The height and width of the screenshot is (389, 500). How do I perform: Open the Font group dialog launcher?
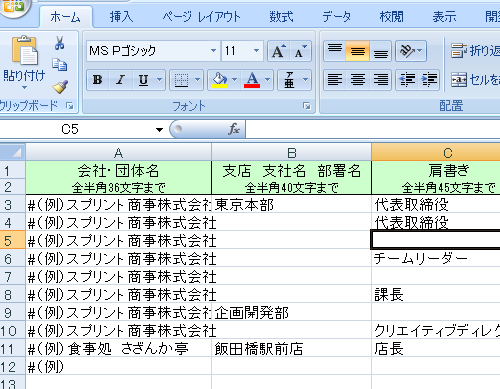307,106
